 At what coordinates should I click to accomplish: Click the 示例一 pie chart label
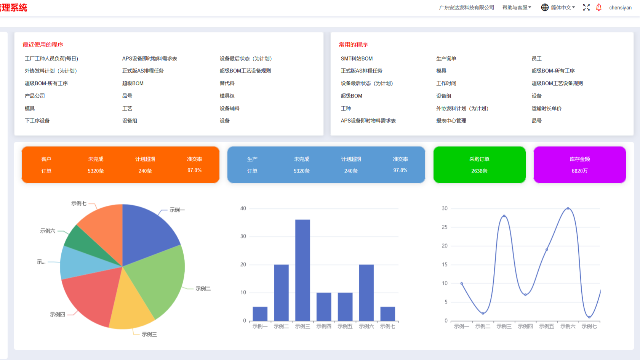pos(177,210)
